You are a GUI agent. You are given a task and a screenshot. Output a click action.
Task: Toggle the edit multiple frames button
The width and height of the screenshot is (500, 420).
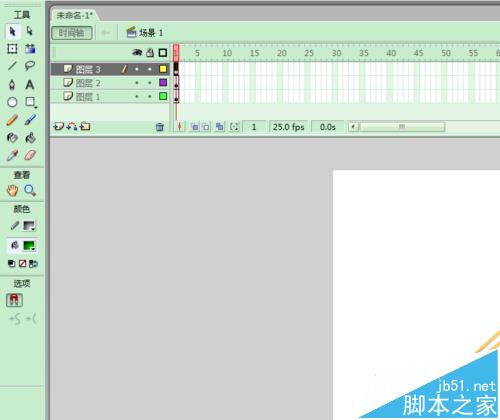(x=220, y=127)
